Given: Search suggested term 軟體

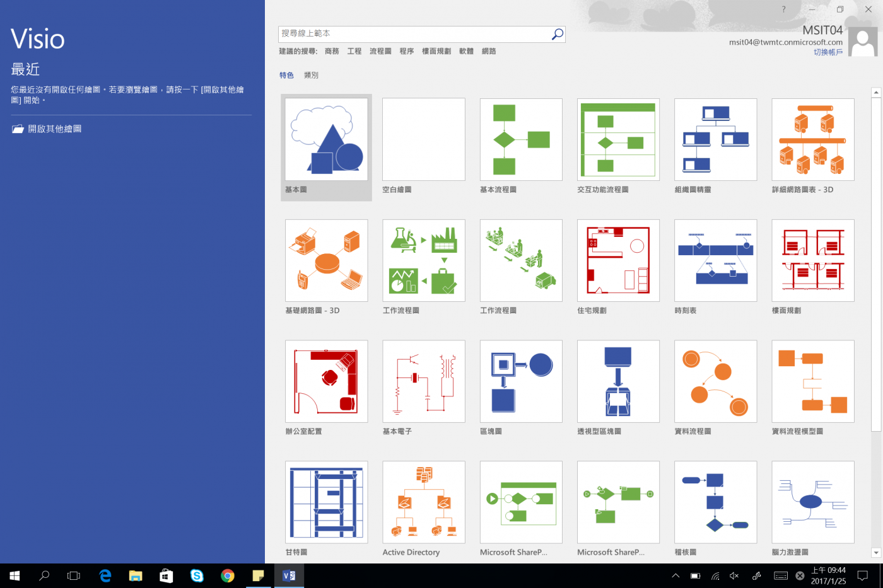Looking at the screenshot, I should 466,51.
